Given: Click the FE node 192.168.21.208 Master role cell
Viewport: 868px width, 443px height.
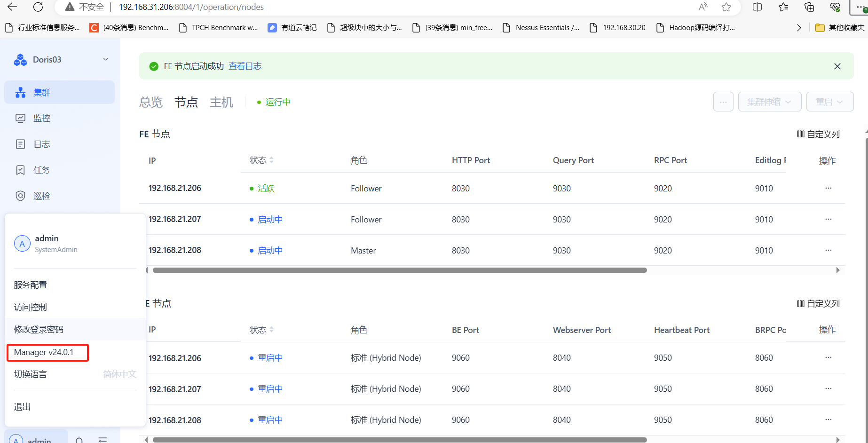Looking at the screenshot, I should pos(363,251).
